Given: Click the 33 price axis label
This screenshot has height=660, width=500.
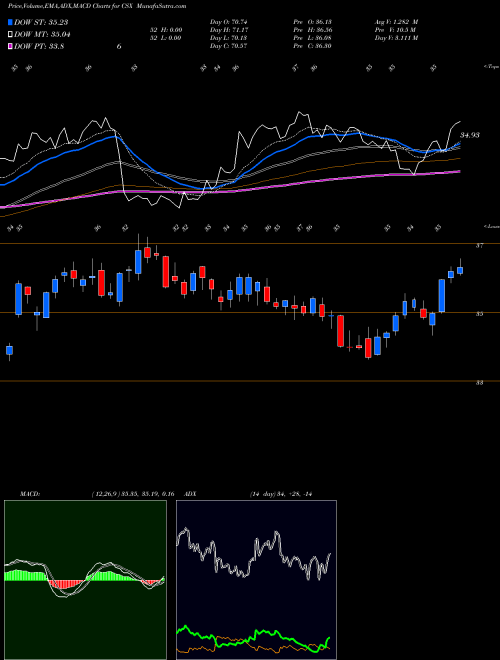Looking at the screenshot, I should coord(479,383).
